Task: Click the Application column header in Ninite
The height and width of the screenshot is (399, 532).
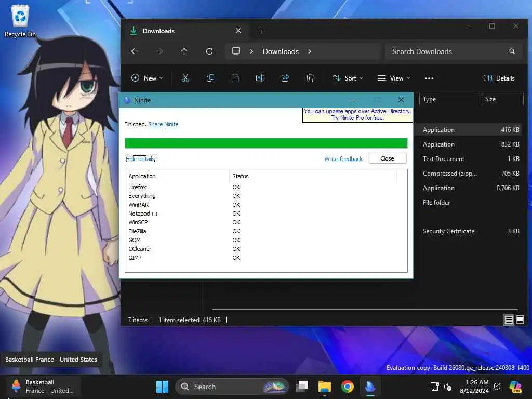Action: pyautogui.click(x=177, y=176)
